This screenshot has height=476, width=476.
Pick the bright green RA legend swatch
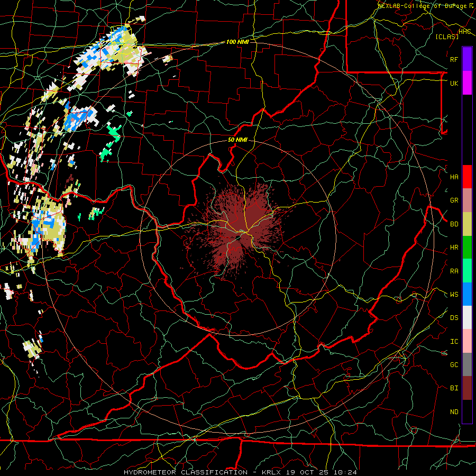point(467,271)
